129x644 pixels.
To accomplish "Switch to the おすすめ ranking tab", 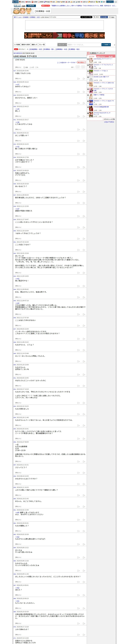I will (92, 56).
